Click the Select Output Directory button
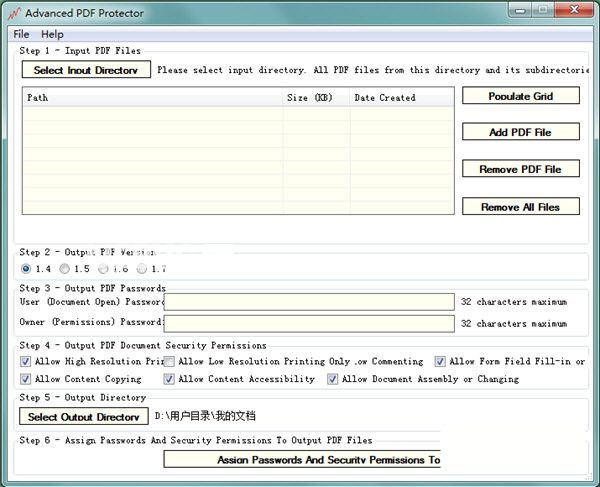This screenshot has height=487, width=600. 84,416
